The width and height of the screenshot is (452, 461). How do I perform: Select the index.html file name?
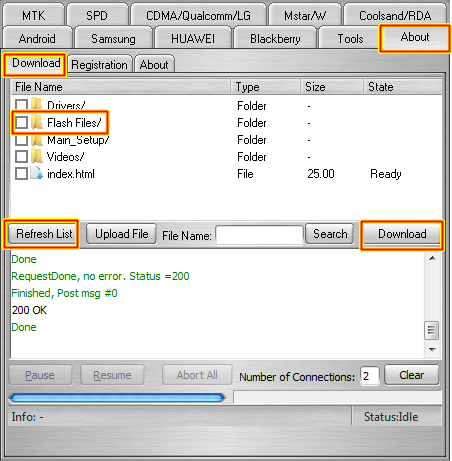[71, 174]
